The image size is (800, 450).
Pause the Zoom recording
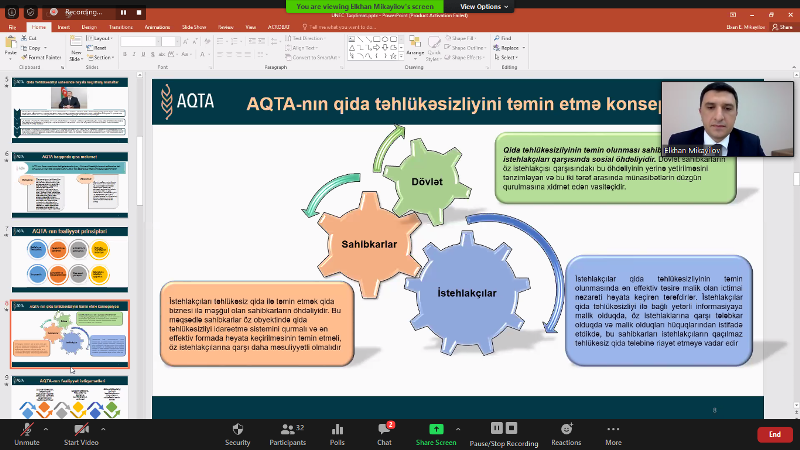[x=123, y=12]
